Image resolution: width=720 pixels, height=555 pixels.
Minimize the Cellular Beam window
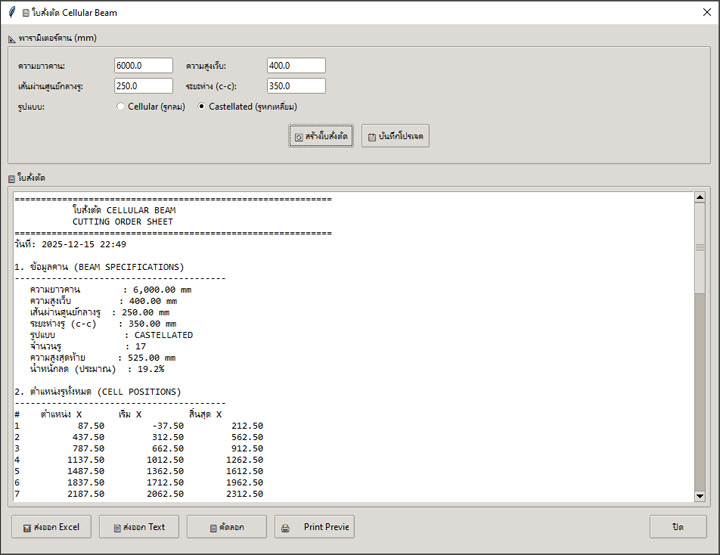click(605, 11)
